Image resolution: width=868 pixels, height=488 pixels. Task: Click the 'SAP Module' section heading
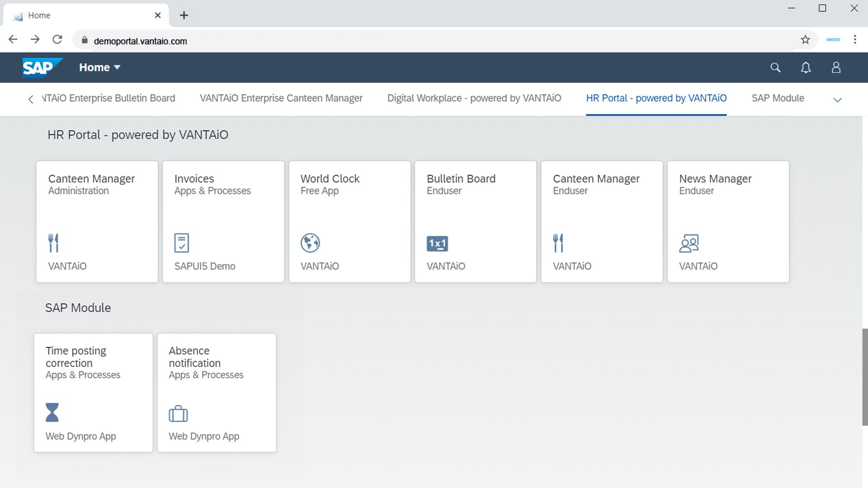(78, 308)
